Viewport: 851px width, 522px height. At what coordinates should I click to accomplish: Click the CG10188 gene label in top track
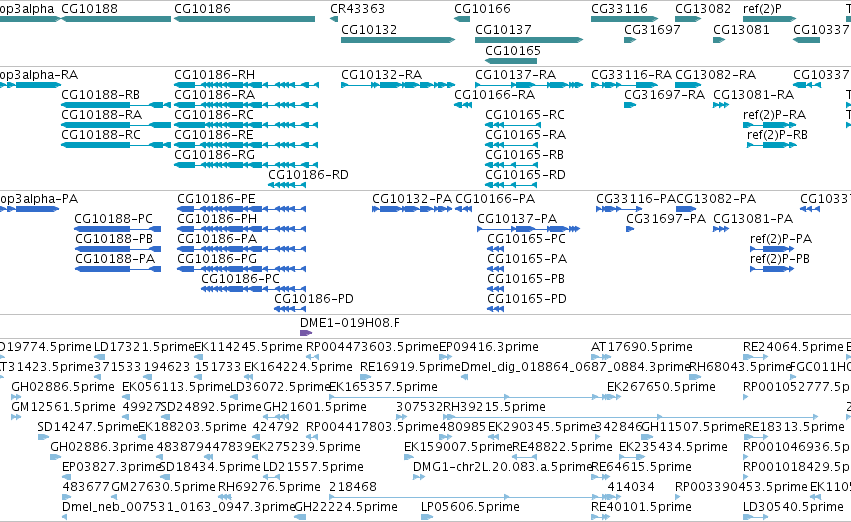point(90,9)
